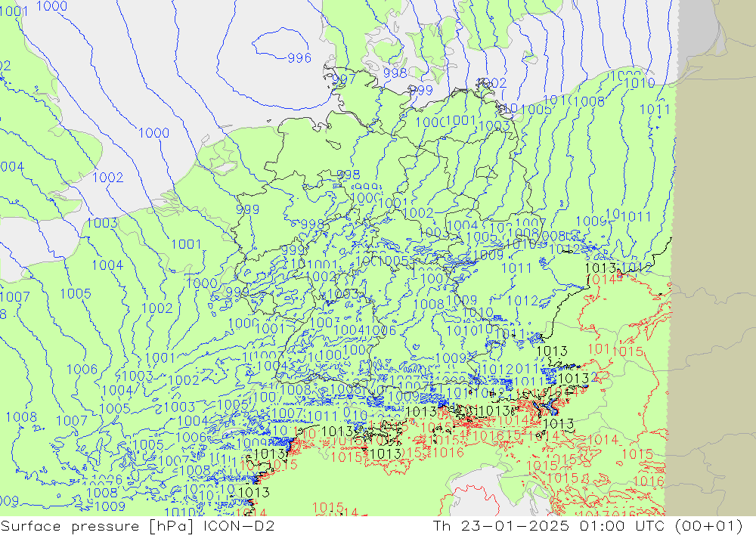
Task: Click the date 'Th 23-01-2025' text
Action: click(501, 525)
